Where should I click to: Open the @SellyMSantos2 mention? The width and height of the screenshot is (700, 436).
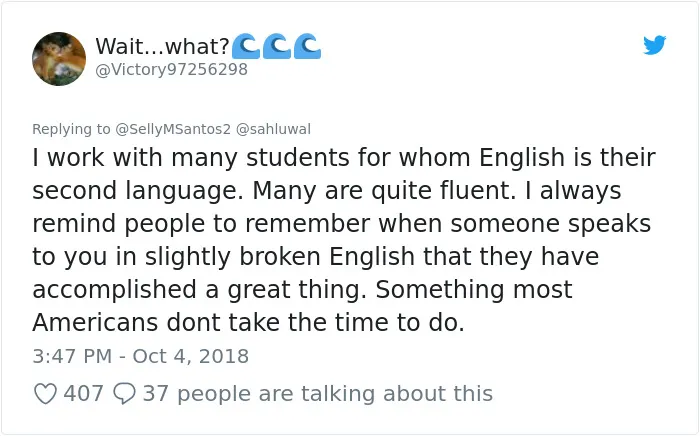[173, 129]
